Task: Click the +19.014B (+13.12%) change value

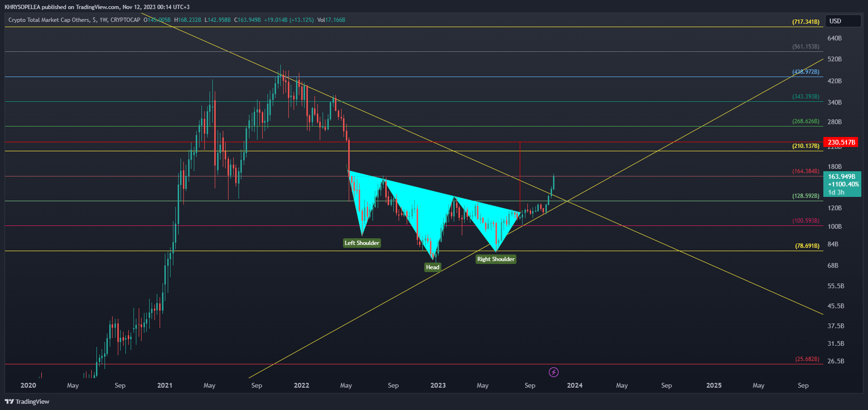Action: pos(289,20)
